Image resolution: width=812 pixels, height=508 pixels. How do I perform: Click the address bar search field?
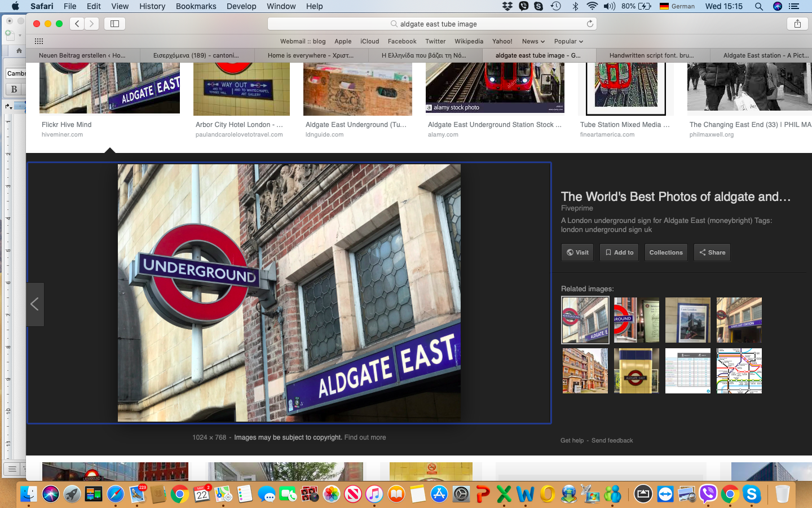point(432,24)
